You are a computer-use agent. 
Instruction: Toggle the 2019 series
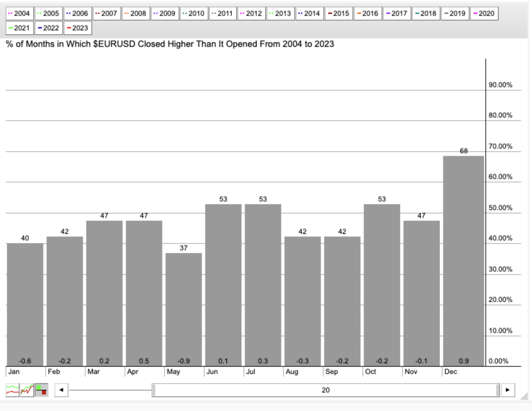click(455, 14)
